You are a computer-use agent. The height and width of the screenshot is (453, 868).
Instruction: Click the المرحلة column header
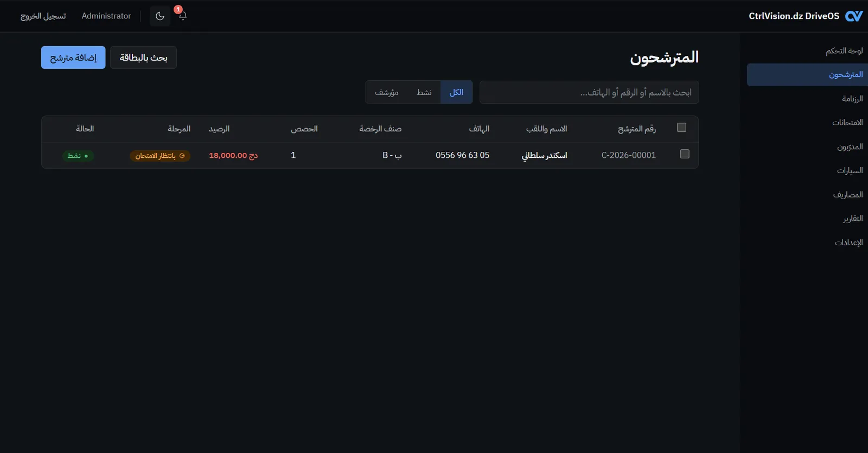point(179,129)
